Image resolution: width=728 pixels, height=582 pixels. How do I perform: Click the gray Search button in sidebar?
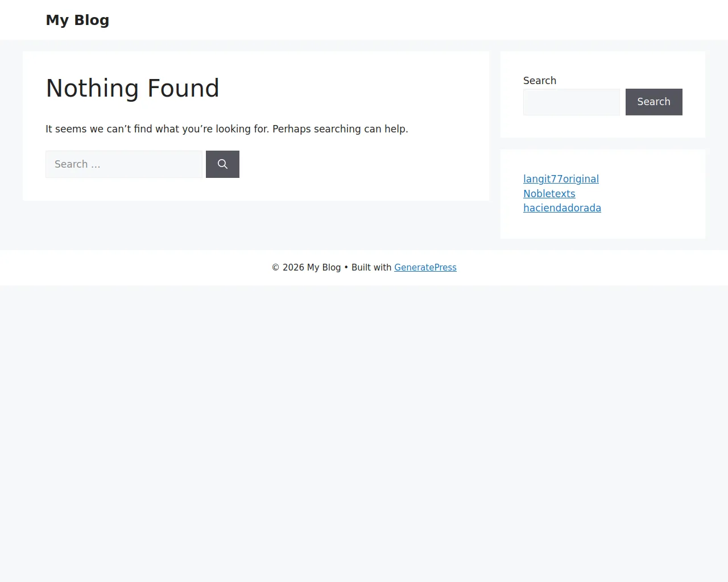pos(653,102)
